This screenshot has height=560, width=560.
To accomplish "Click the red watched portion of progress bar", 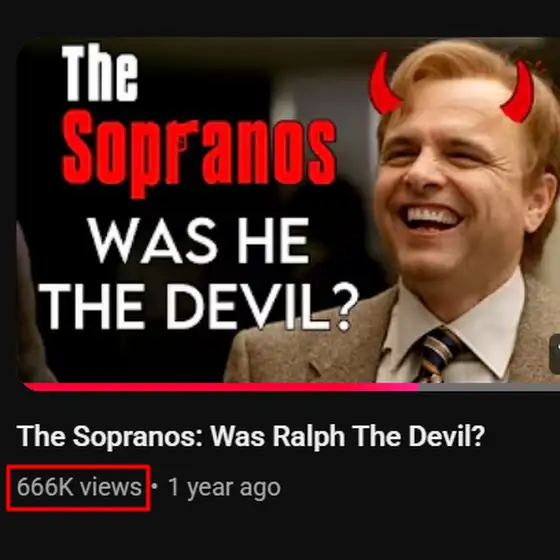I will (221, 387).
